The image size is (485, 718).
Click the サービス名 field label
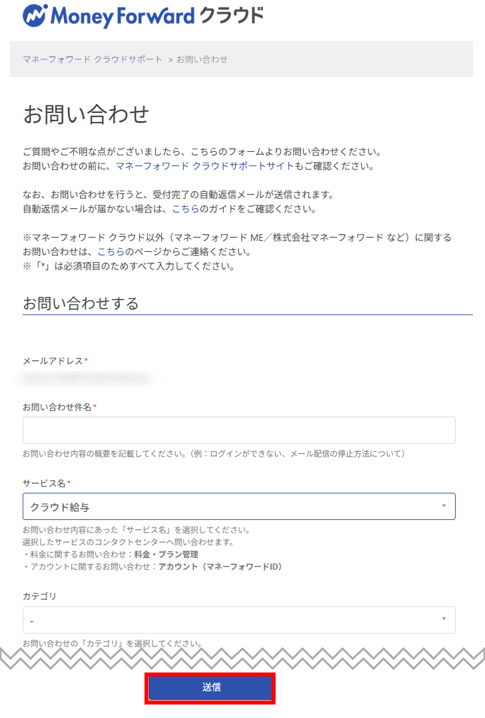coord(44,483)
